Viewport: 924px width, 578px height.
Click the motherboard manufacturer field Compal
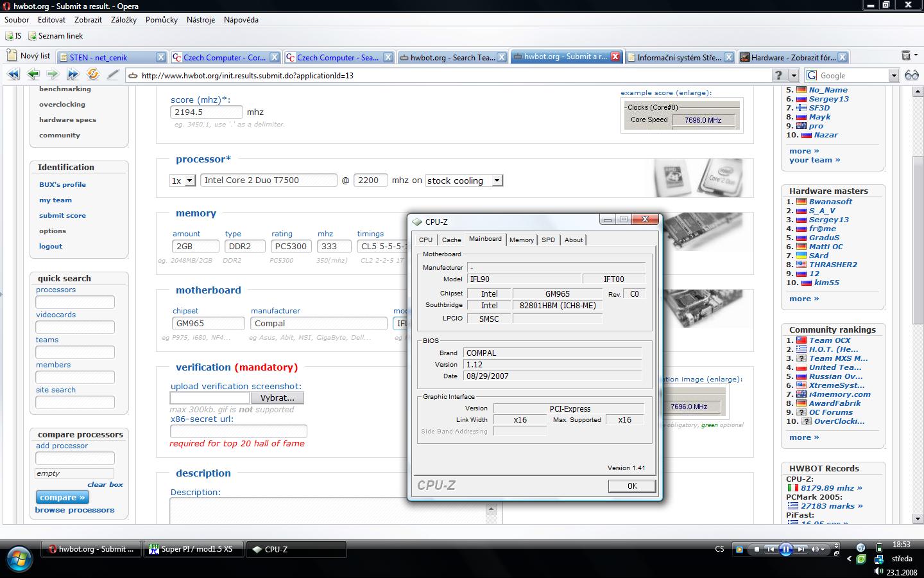pyautogui.click(x=319, y=323)
